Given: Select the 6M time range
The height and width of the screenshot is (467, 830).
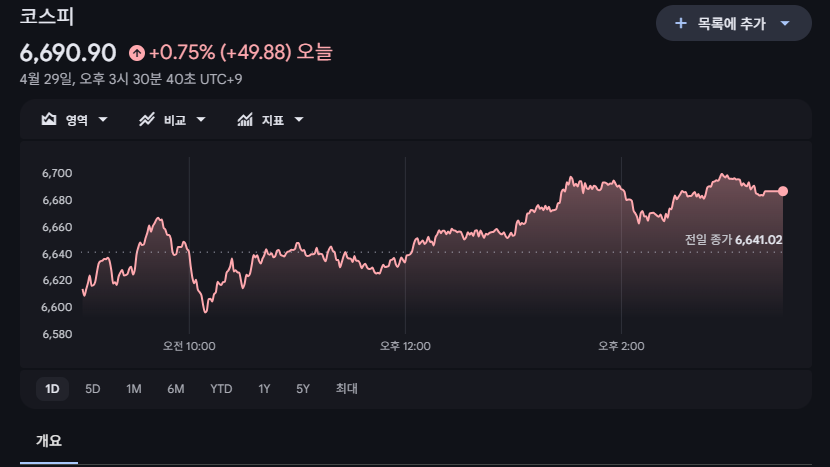Looking at the screenshot, I should [x=176, y=389].
